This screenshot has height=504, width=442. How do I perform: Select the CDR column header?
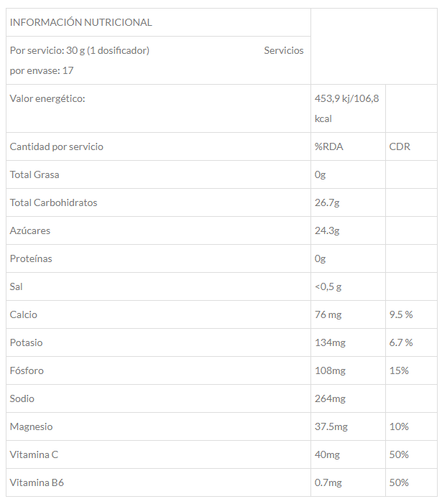coord(400,146)
